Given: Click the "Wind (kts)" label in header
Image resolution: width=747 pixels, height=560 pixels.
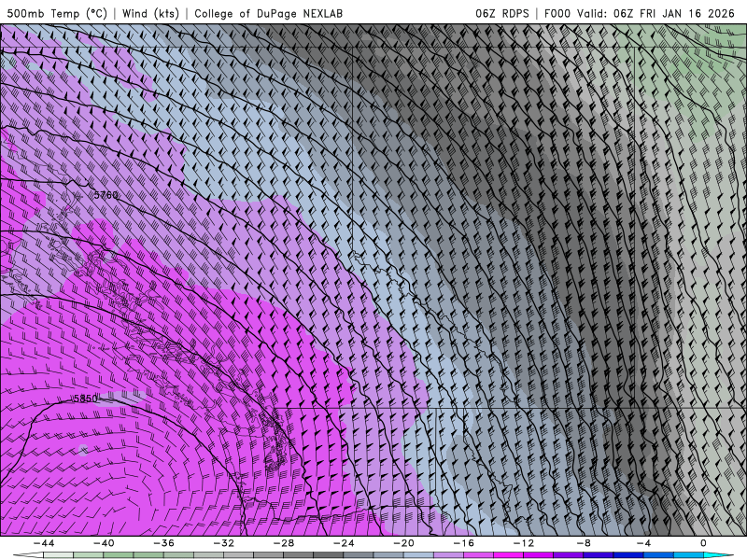Looking at the screenshot, I should click(x=150, y=13).
